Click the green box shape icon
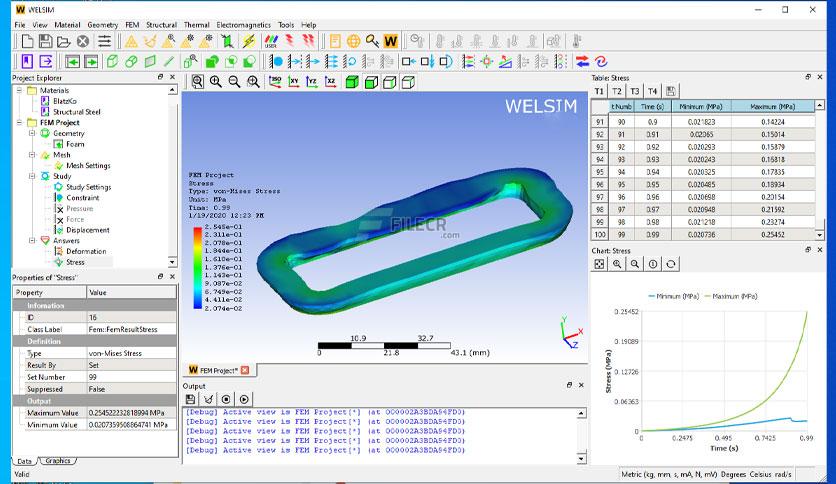This screenshot has height=484, width=836. [112, 62]
